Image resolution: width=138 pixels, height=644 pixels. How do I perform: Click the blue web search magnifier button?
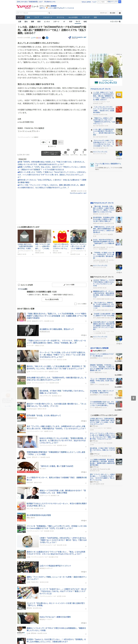click(120, 2)
